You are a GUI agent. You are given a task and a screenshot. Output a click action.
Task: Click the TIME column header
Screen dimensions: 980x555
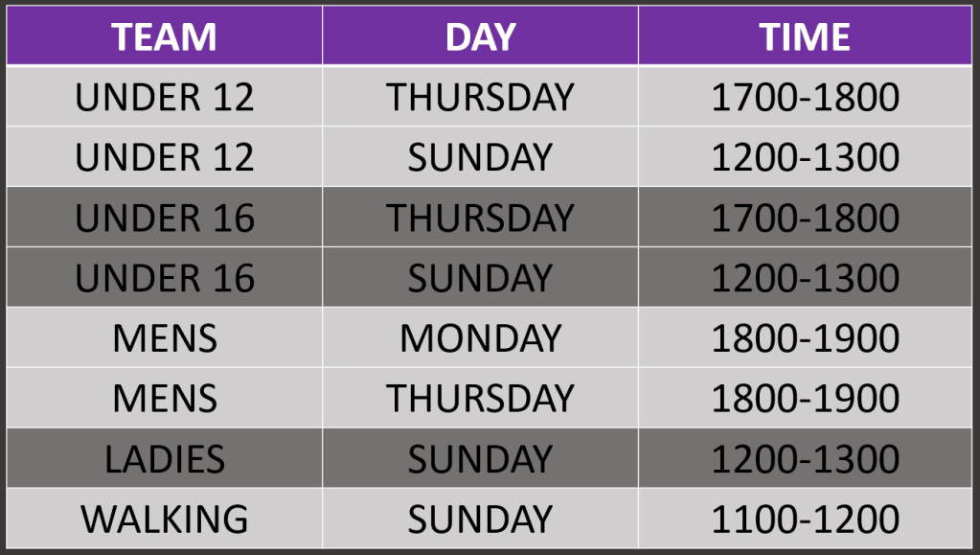click(805, 36)
